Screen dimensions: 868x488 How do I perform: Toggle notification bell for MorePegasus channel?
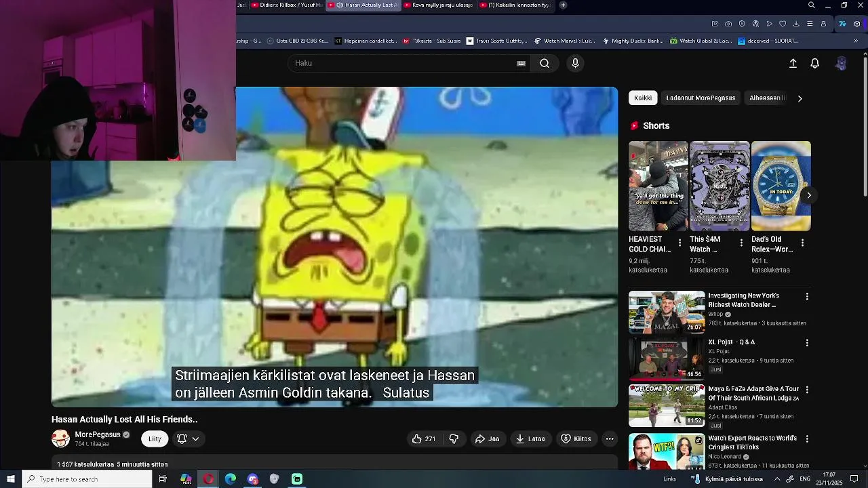point(182,439)
